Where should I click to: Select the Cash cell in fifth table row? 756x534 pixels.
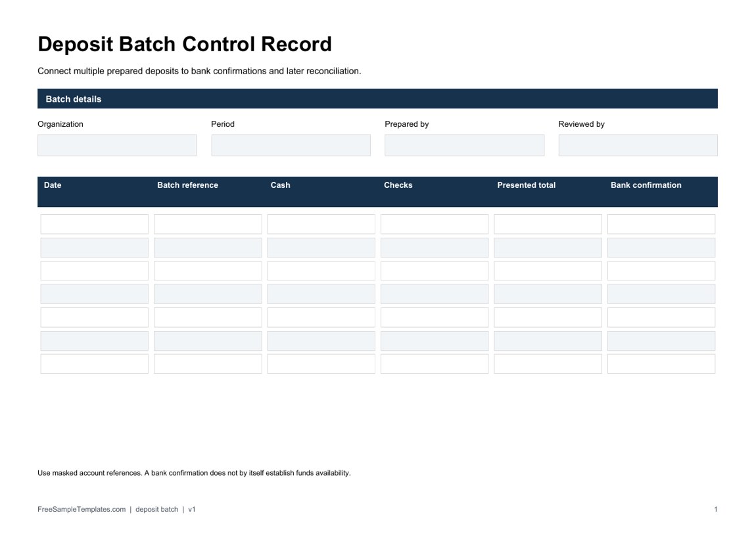pos(321,317)
